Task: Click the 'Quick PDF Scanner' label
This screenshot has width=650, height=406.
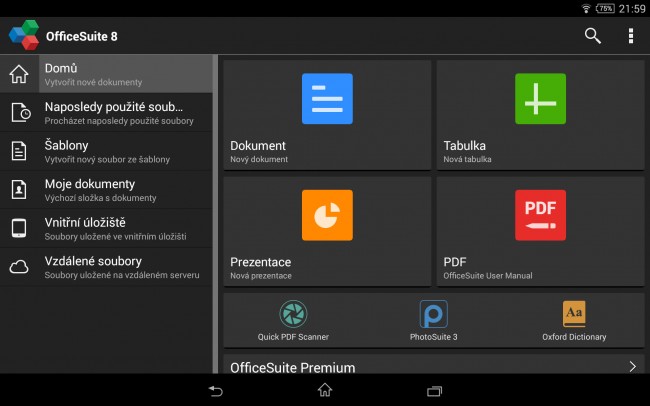Action: (293, 337)
